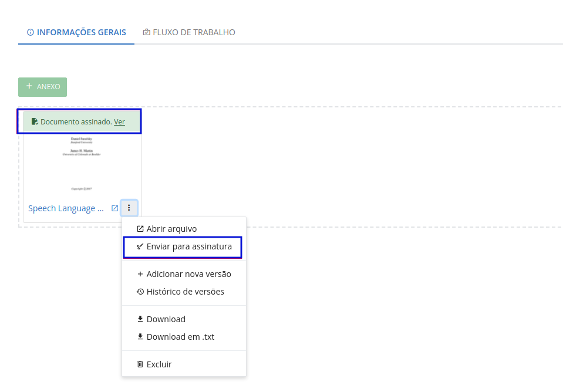Screen dimensions: 563x392
Task: Choose Abrir arquivo from the context menu
Action: (171, 229)
